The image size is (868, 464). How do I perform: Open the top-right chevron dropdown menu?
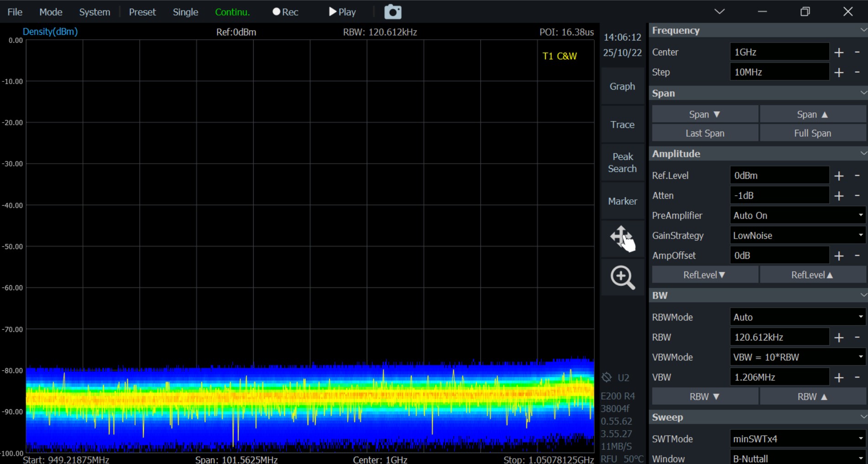pos(720,11)
